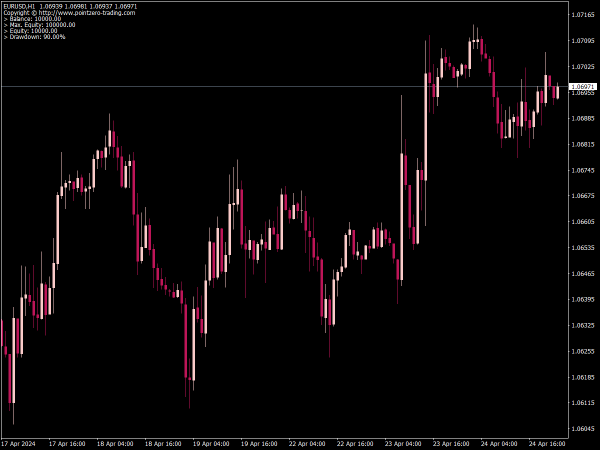600x450 pixels.
Task: Click time axis label 17 Apr 16:00
Action: [67, 444]
